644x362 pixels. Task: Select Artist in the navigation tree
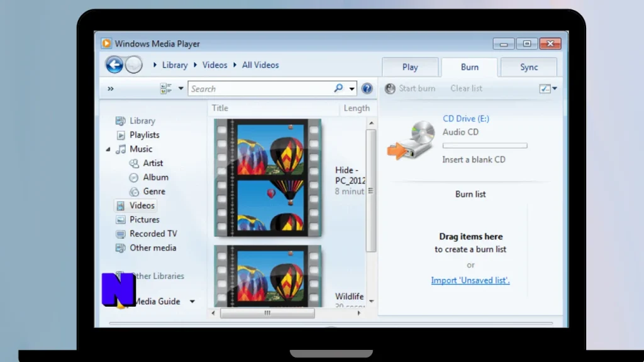pos(153,163)
